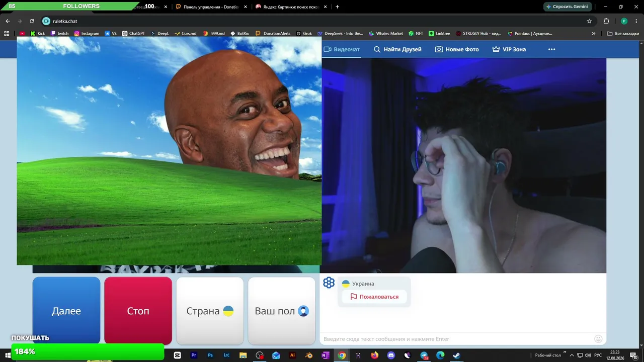Image resolution: width=644 pixels, height=362 pixels.
Task: Open the Chrome three-dot menu
Action: tap(636, 21)
